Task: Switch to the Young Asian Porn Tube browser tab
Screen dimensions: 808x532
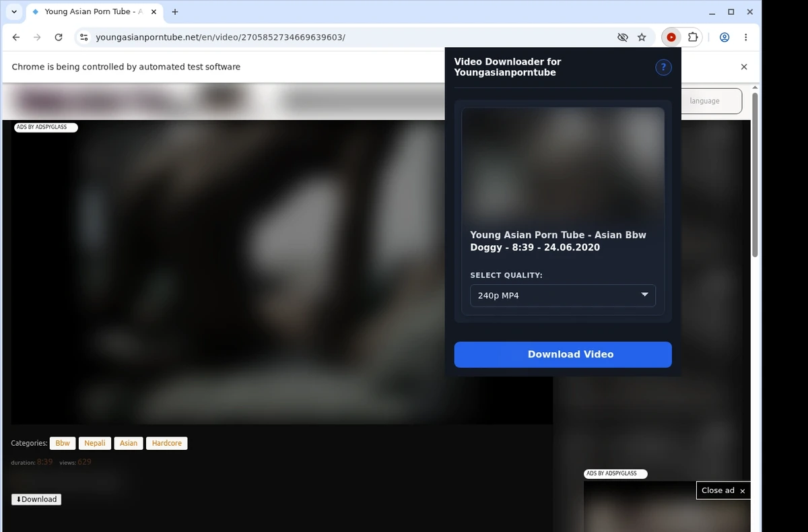Action: 93,12
